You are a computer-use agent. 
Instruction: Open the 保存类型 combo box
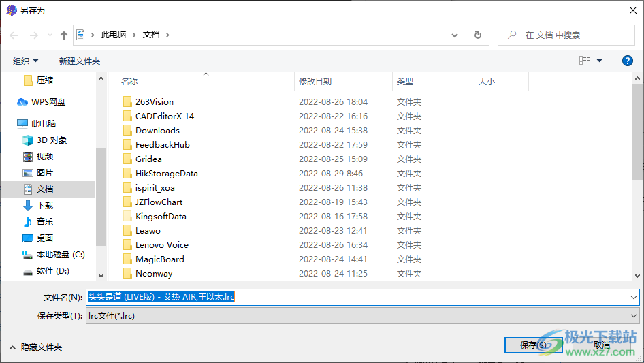[362, 316]
